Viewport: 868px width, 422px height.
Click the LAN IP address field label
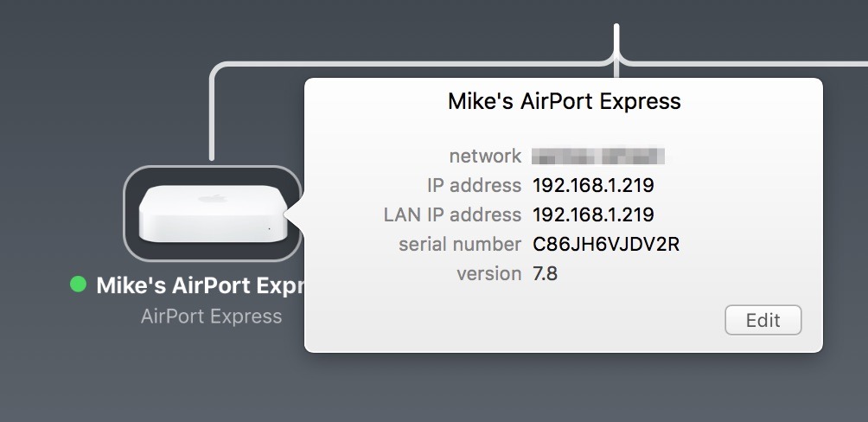click(452, 214)
